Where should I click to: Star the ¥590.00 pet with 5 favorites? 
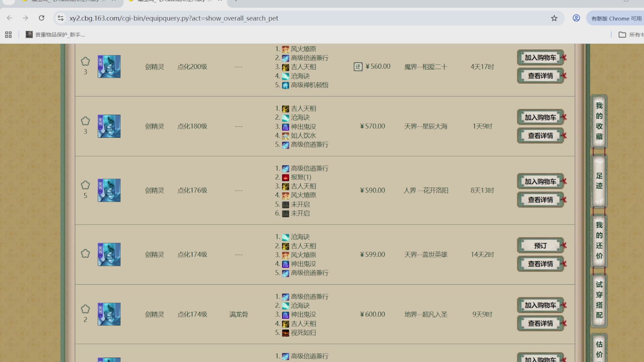click(85, 185)
